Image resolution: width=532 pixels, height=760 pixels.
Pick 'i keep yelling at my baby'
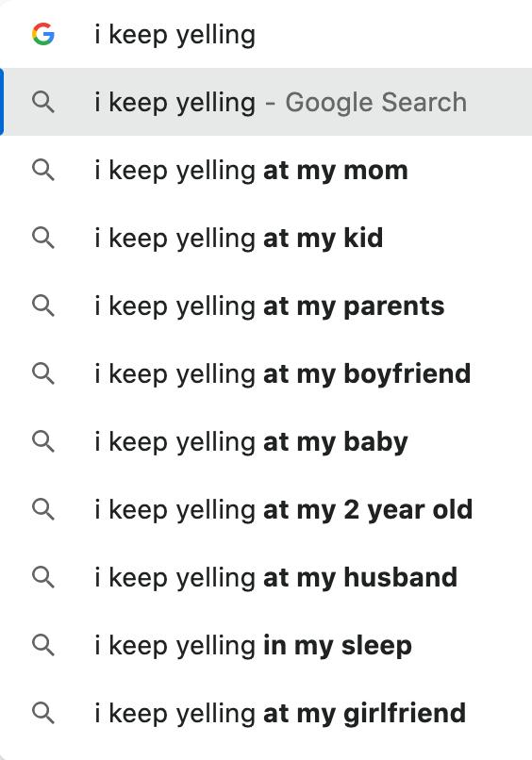point(266,441)
